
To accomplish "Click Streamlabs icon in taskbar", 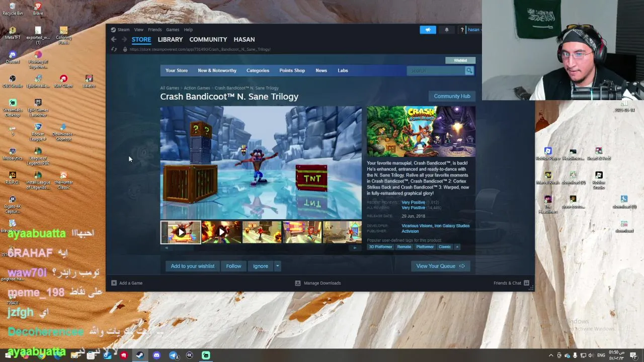I will (x=206, y=355).
